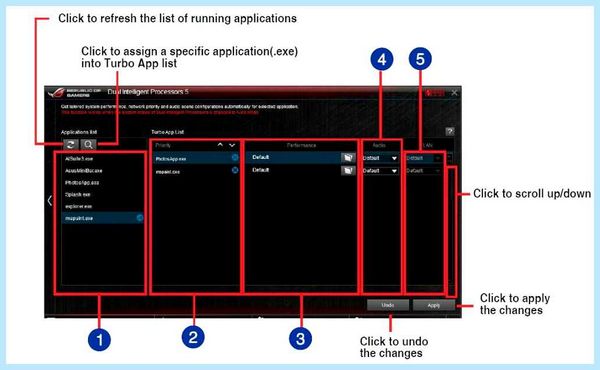Select mspaint.exe row in Turbo App List
The image size is (600, 370).
pyautogui.click(x=196, y=171)
